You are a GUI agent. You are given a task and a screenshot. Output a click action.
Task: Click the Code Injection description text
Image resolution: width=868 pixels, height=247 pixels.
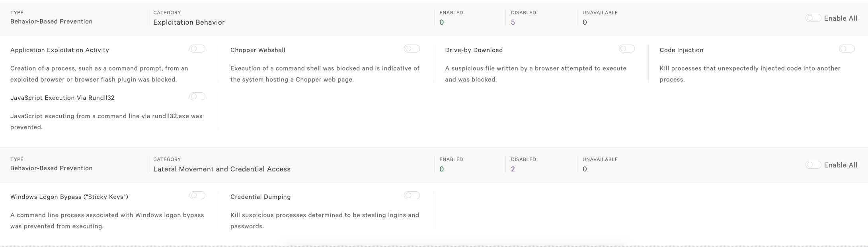click(x=750, y=74)
